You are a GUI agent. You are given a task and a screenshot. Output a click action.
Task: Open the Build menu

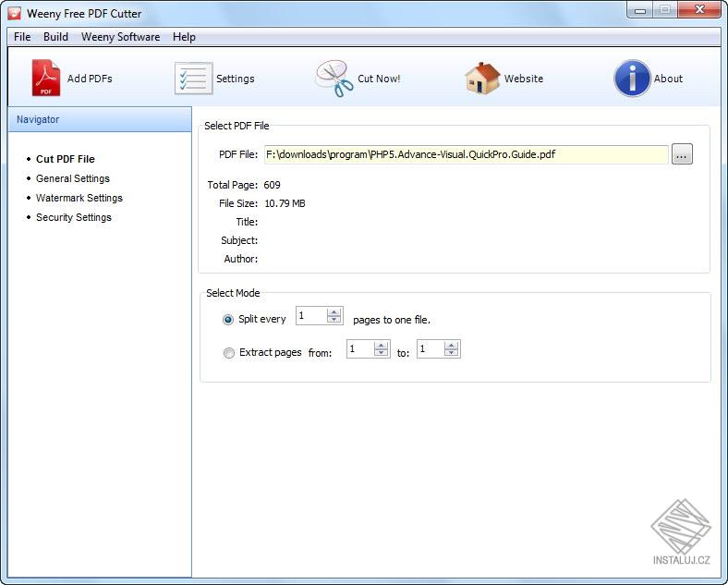[x=55, y=37]
